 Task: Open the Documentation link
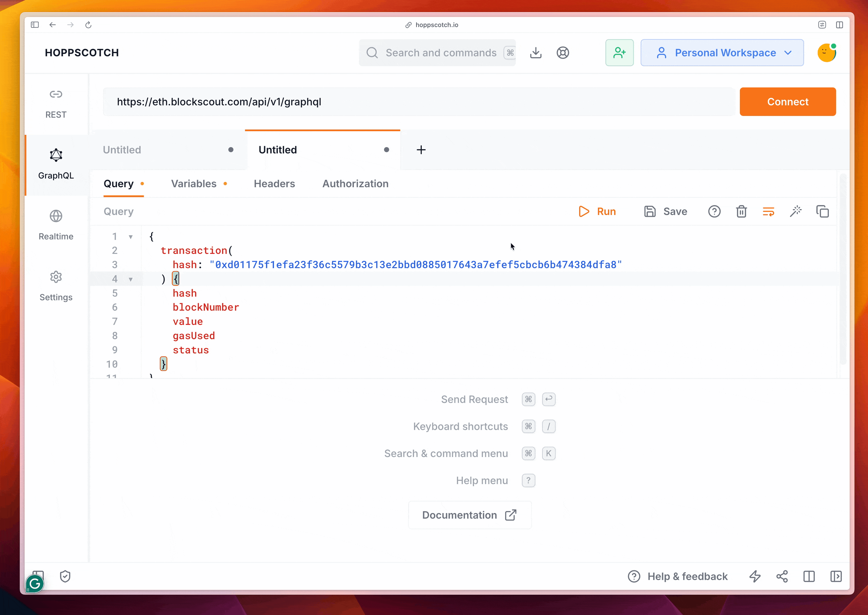[x=469, y=515]
